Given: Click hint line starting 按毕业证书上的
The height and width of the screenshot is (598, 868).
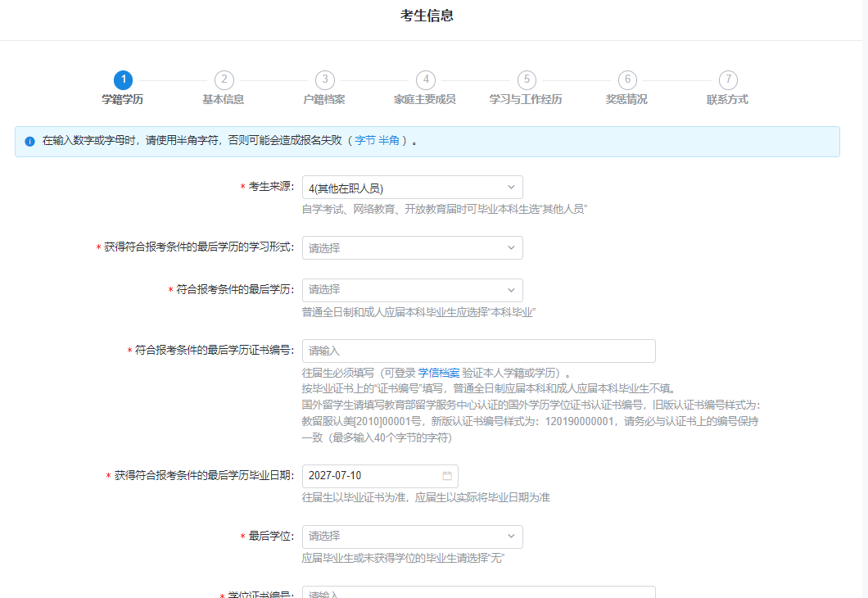Looking at the screenshot, I should click(488, 388).
